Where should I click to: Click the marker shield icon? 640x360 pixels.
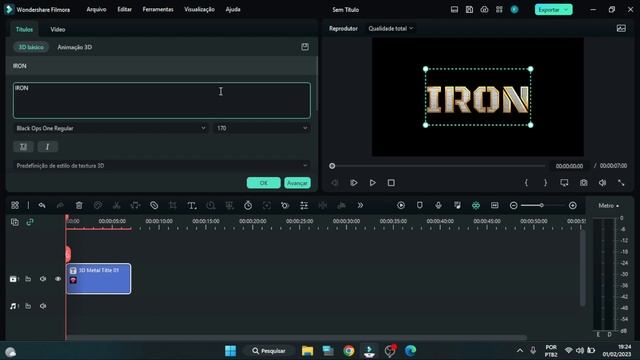click(x=420, y=205)
